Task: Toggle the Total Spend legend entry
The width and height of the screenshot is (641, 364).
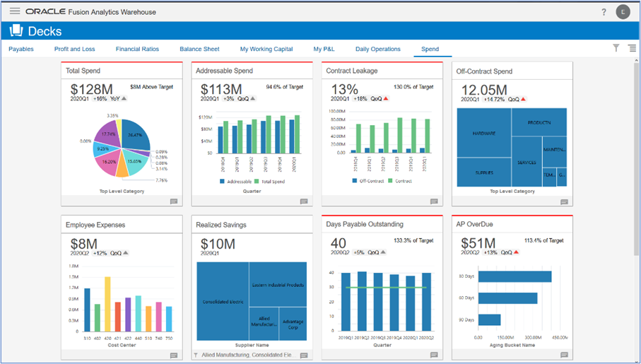Action: click(269, 181)
